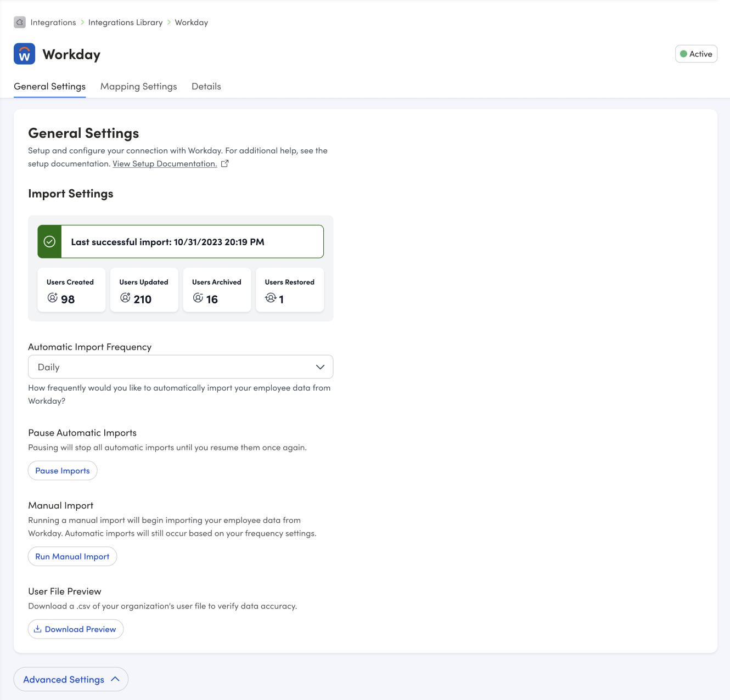This screenshot has width=730, height=700.
Task: Switch to the Mapping Settings tab
Action: (x=139, y=87)
